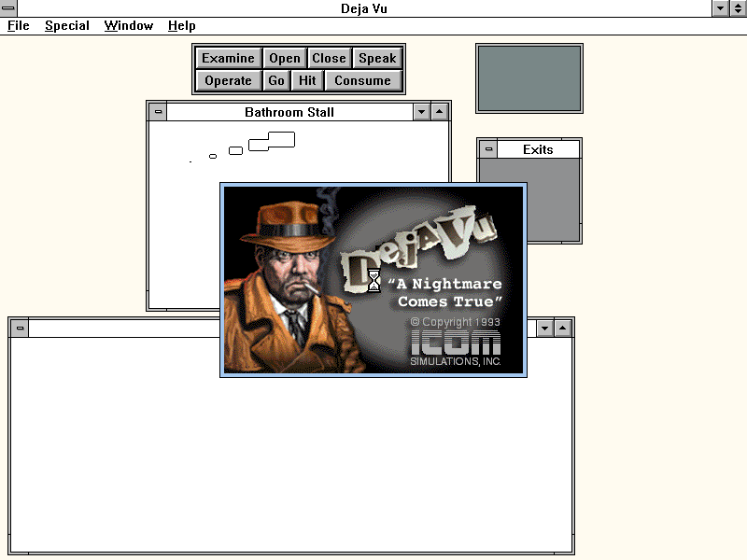The image size is (747, 560).
Task: Open the Special menu
Action: coord(67,26)
